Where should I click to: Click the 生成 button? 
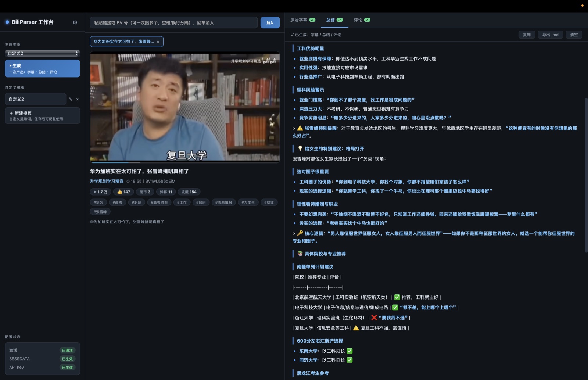42,68
